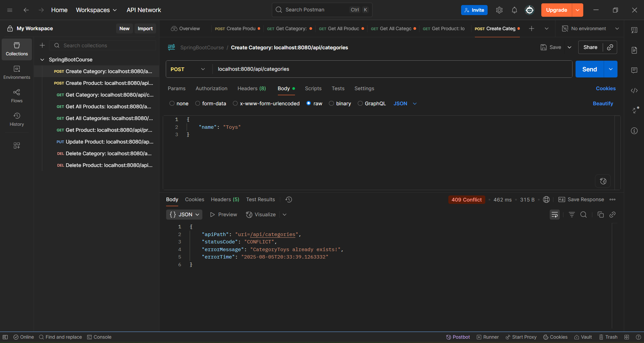Open environment quick look icon

634,30
